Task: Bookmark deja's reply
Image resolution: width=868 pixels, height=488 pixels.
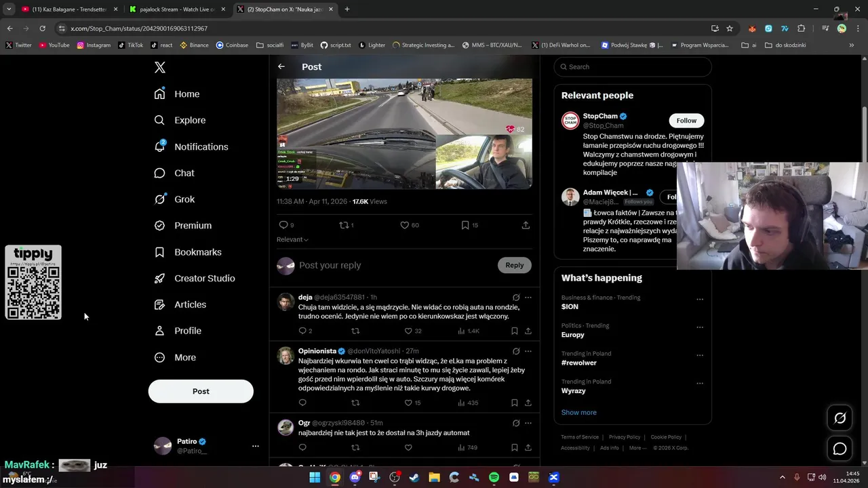Action: pos(514,331)
